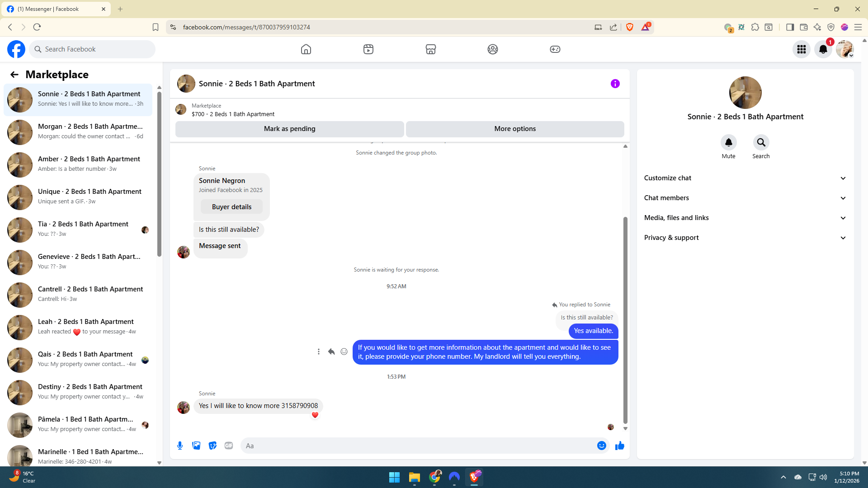Click the purple conversation info icon
Image resolution: width=868 pixels, height=488 pixels.
(615, 84)
